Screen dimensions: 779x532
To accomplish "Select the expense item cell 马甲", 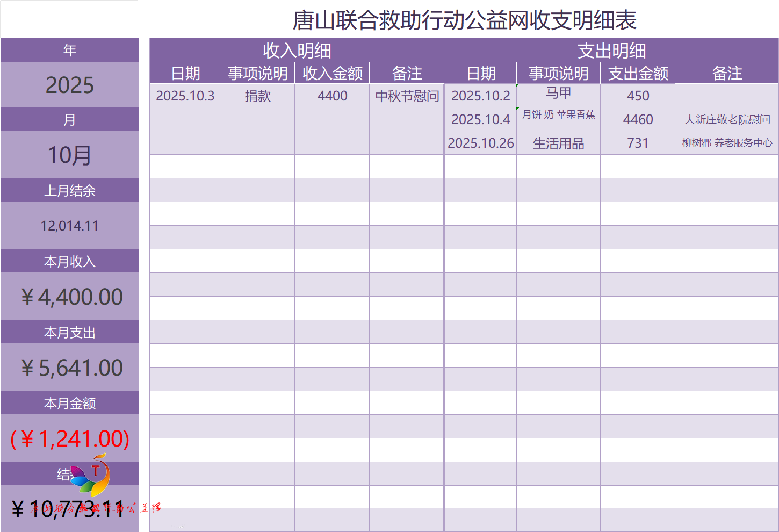I will pos(558,94).
